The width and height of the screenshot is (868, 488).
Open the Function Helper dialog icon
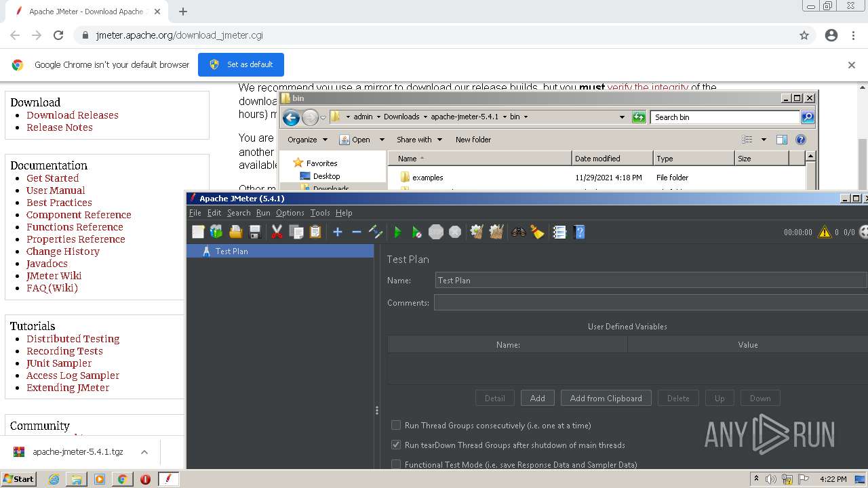click(x=559, y=232)
